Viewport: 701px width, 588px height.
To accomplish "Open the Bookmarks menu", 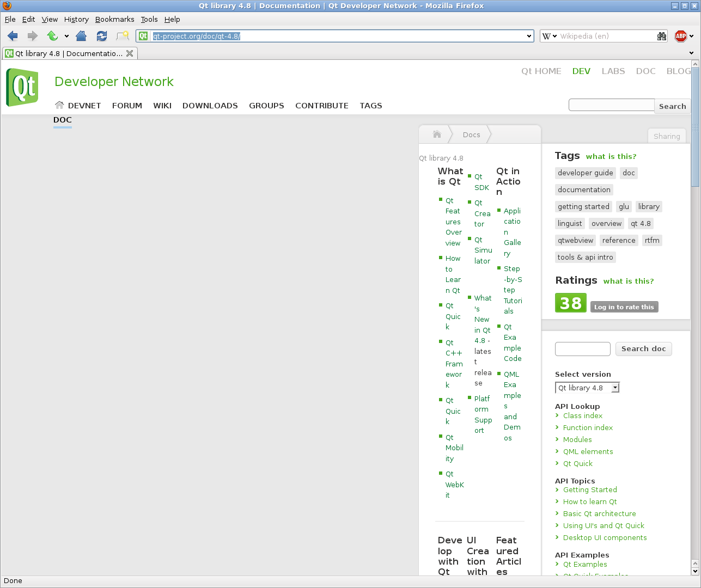I will pos(114,19).
